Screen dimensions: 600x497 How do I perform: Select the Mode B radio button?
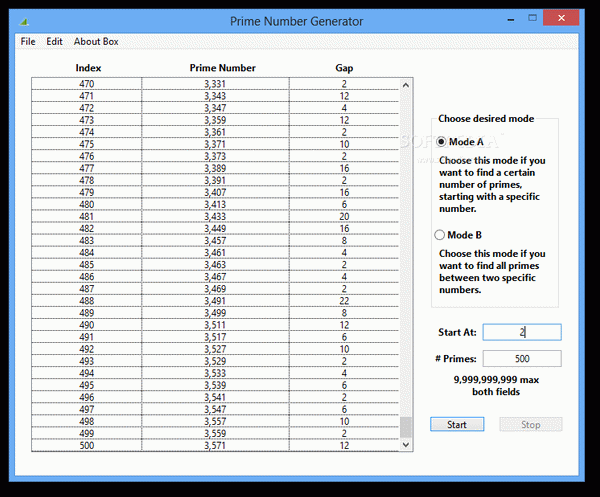click(x=440, y=235)
